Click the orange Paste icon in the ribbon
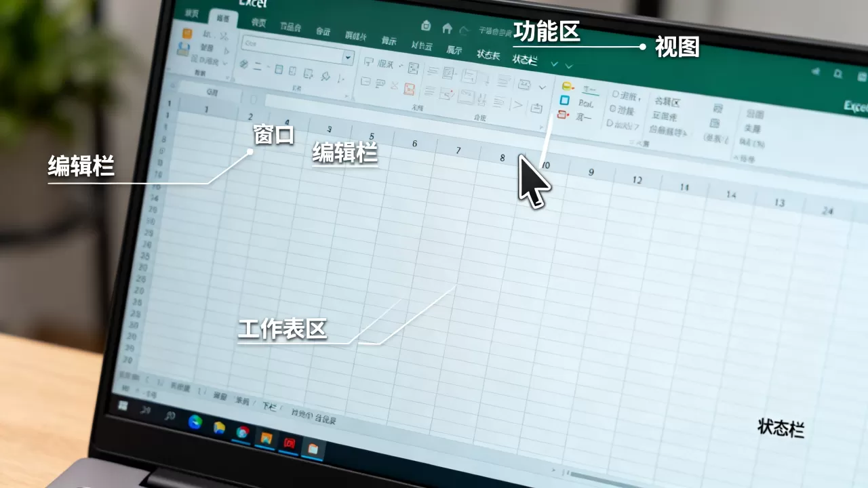This screenshot has width=868, height=488. tap(187, 33)
